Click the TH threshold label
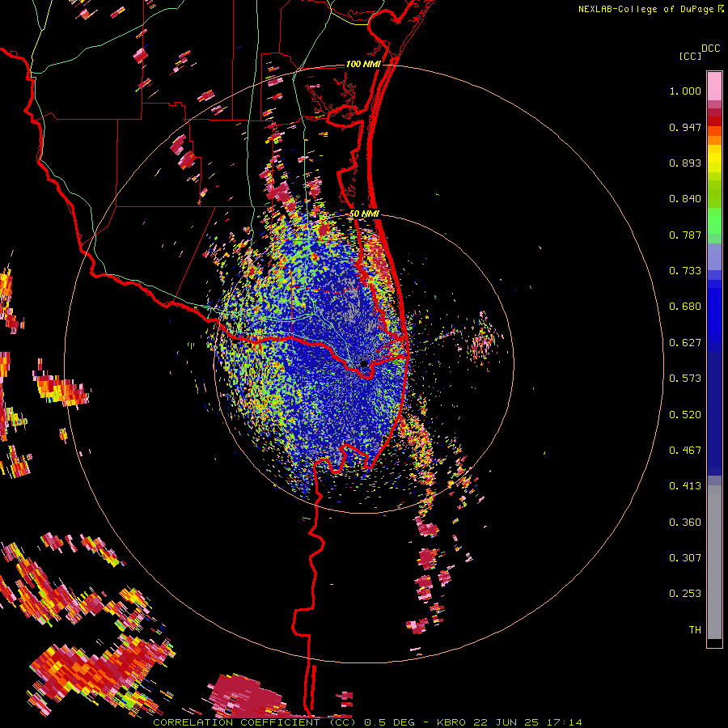728x728 pixels. coord(695,630)
